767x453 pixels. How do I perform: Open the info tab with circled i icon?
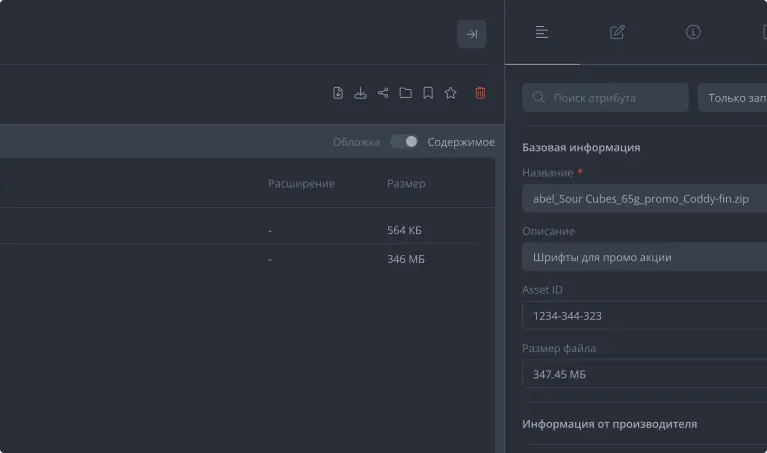coord(693,32)
